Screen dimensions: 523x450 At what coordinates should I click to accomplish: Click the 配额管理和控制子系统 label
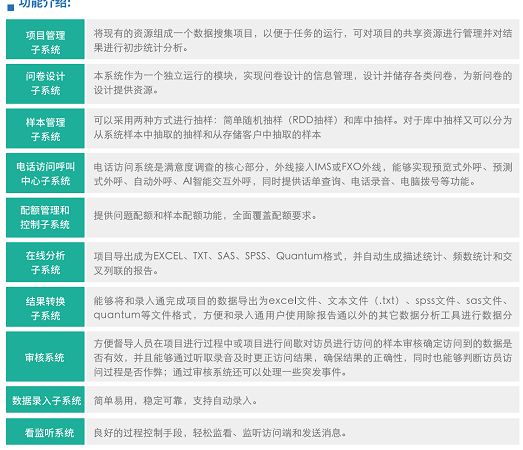(x=45, y=217)
